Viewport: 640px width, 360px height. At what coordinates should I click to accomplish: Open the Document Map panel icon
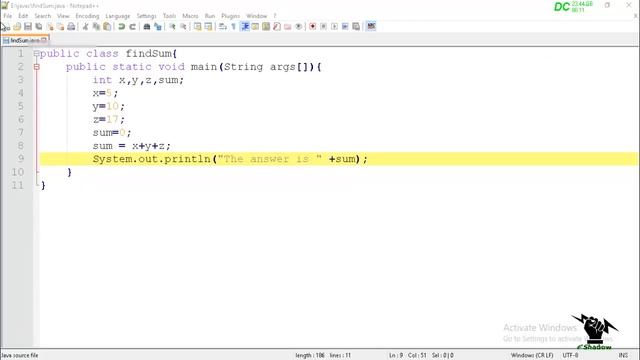click(x=266, y=27)
